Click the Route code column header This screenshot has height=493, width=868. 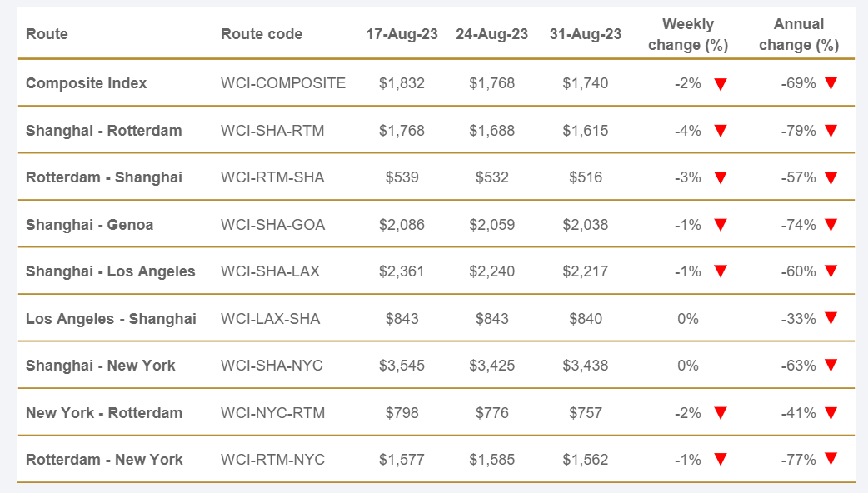(x=262, y=34)
